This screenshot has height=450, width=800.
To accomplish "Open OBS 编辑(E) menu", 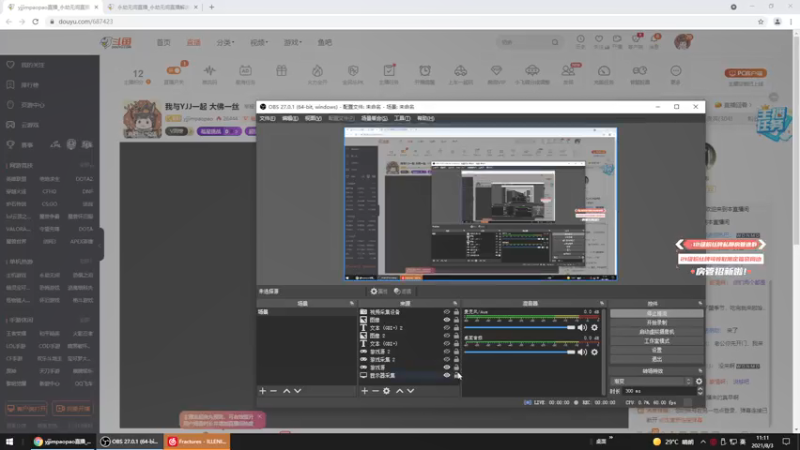I will click(x=290, y=118).
